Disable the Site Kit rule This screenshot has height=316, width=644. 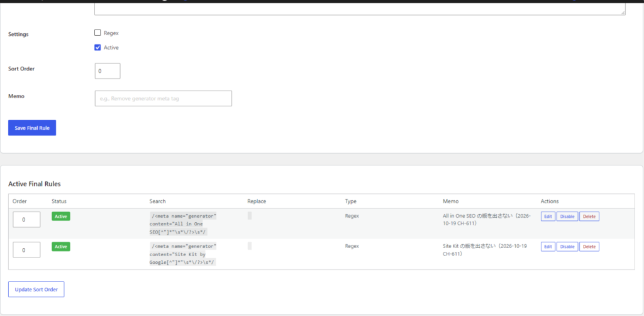(x=567, y=247)
